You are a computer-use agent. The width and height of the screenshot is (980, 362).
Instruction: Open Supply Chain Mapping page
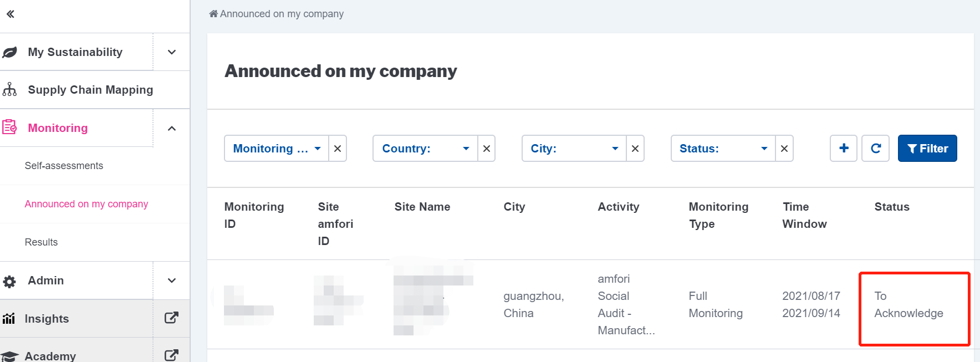point(90,90)
